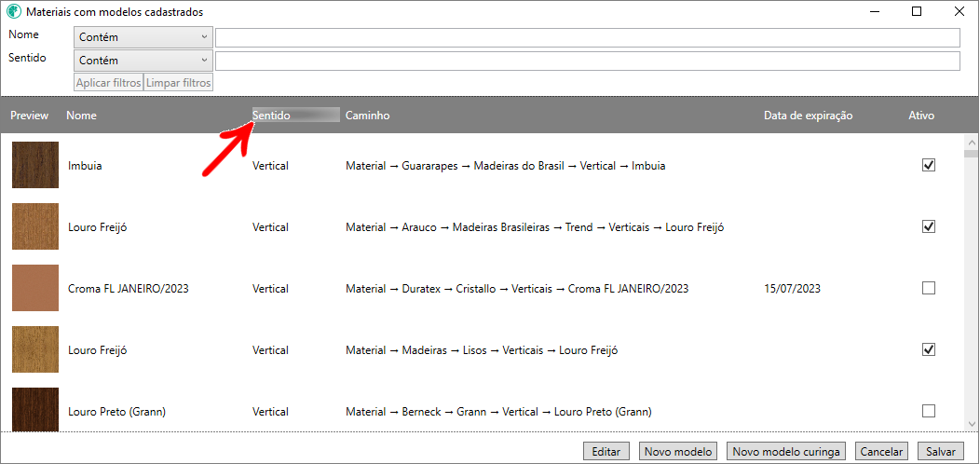Click the Salvar button
980x464 pixels.
click(941, 452)
